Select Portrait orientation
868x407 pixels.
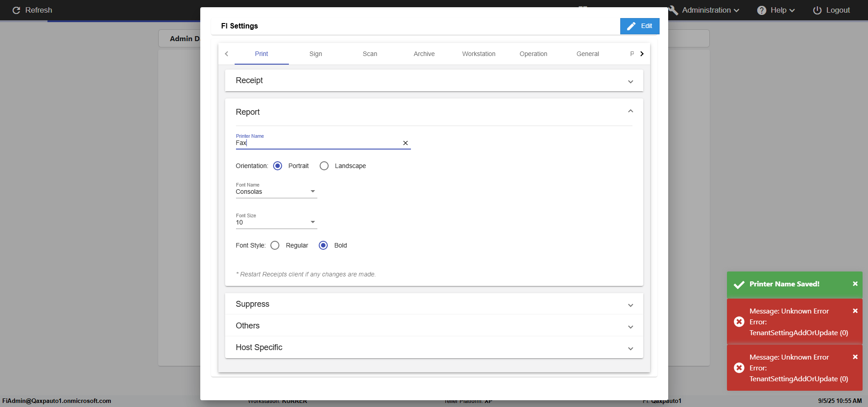pyautogui.click(x=278, y=166)
